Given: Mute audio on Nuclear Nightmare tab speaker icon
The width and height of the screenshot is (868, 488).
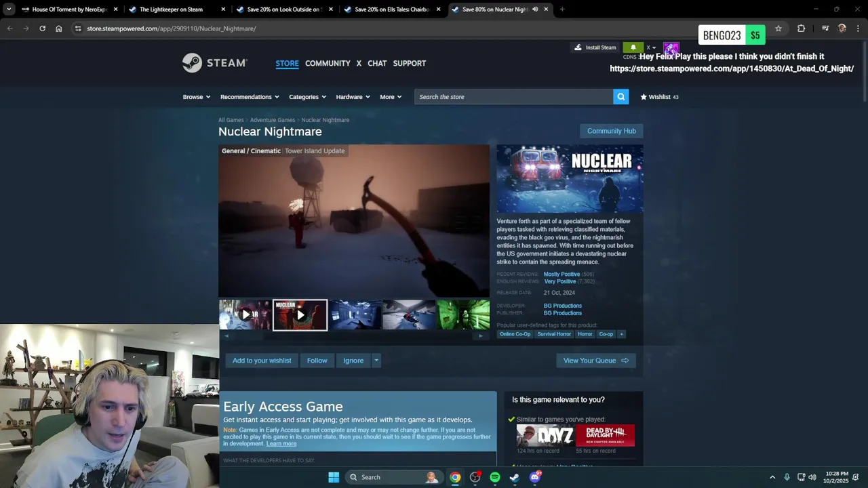Looking at the screenshot, I should pyautogui.click(x=535, y=9).
